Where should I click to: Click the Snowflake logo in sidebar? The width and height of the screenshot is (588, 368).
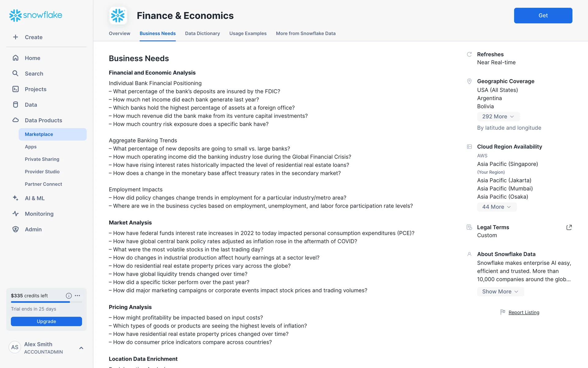(x=36, y=15)
